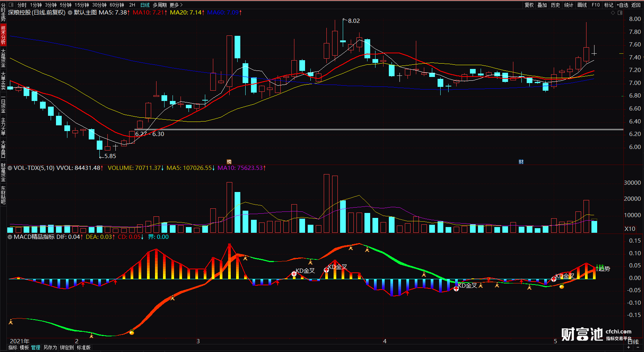Open the 历史 history view
Screen dimensions: 644x352
tap(556, 5)
